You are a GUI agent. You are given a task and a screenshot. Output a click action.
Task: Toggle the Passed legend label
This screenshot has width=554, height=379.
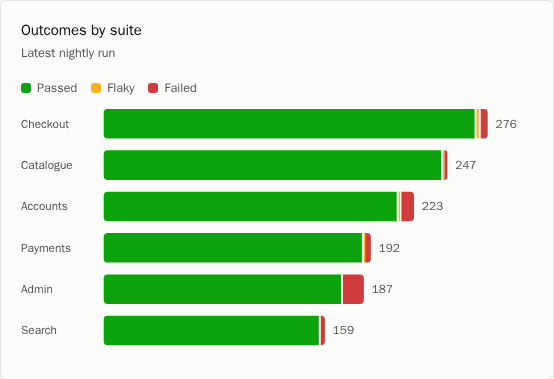click(57, 88)
